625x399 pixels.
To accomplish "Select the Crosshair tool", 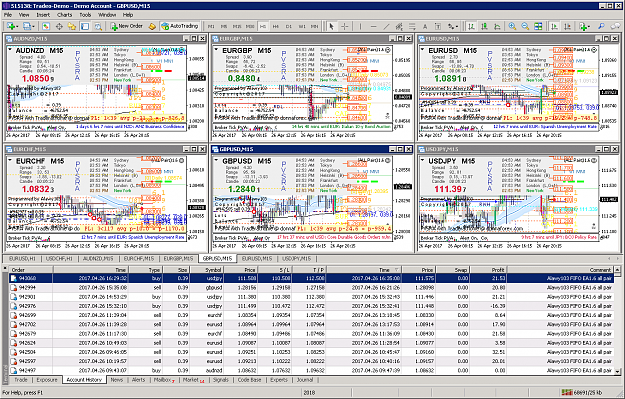I will (x=345, y=26).
